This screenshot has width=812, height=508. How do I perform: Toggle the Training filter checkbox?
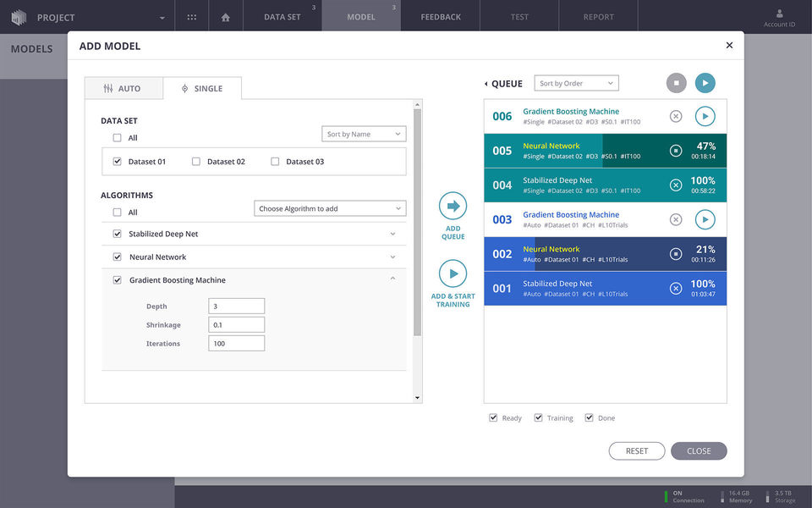click(x=539, y=417)
